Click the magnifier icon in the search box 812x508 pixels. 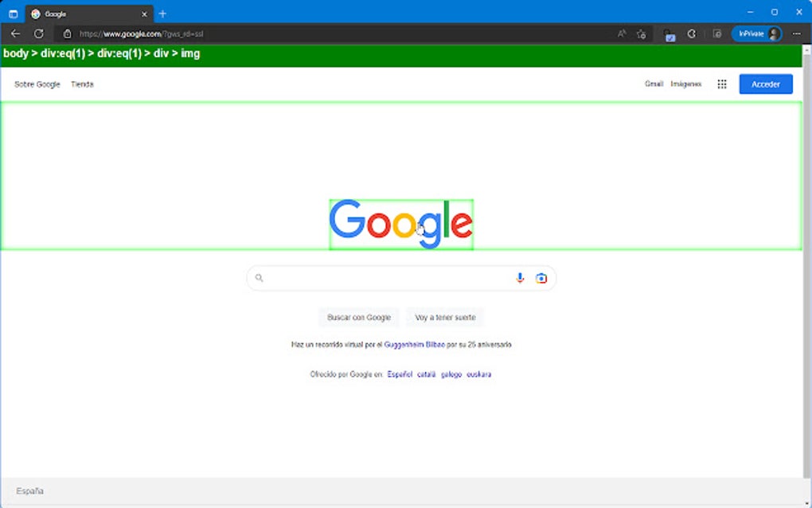pos(260,278)
